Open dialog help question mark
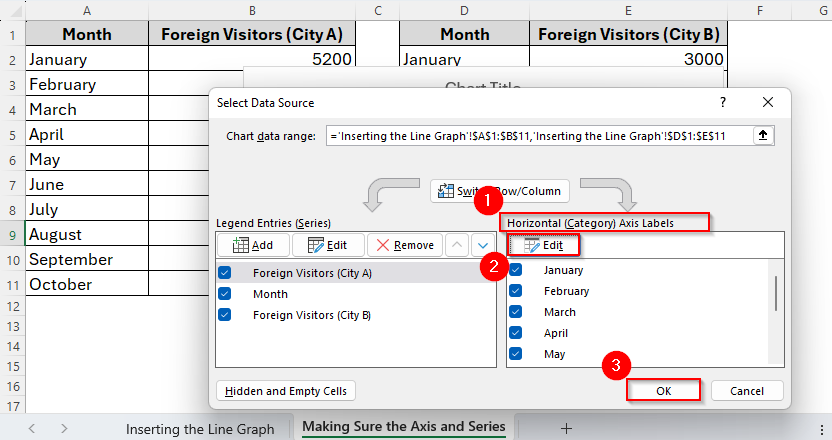The image size is (832, 440). pyautogui.click(x=723, y=102)
